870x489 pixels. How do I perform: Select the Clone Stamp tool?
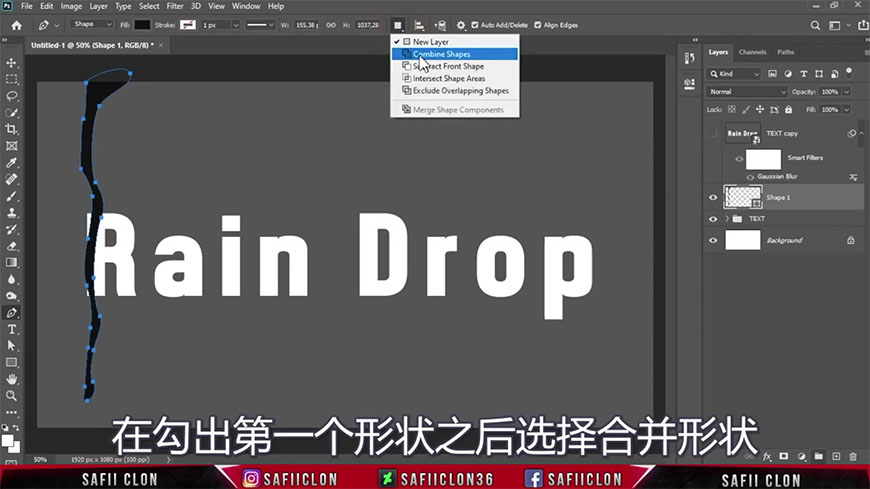11,213
